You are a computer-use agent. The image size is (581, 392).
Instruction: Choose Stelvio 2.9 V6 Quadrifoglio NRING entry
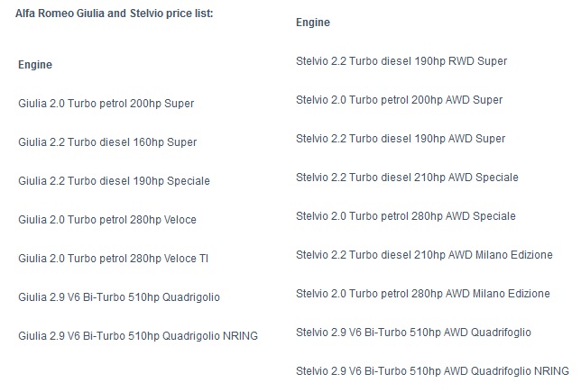tap(432, 371)
